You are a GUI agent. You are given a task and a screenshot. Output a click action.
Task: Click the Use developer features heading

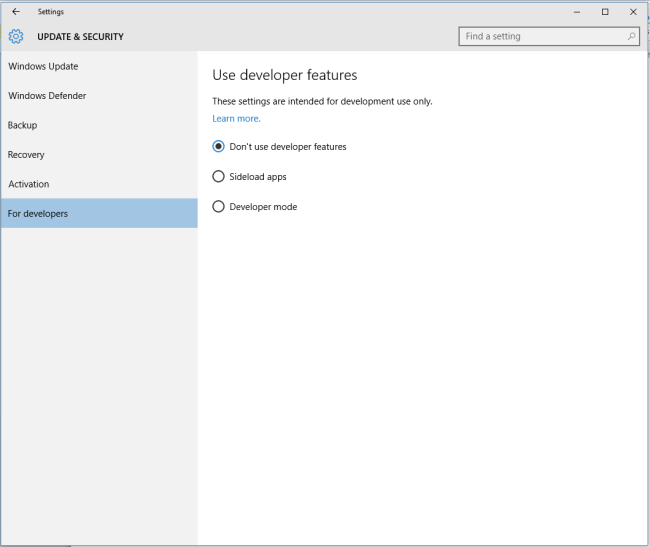(285, 75)
